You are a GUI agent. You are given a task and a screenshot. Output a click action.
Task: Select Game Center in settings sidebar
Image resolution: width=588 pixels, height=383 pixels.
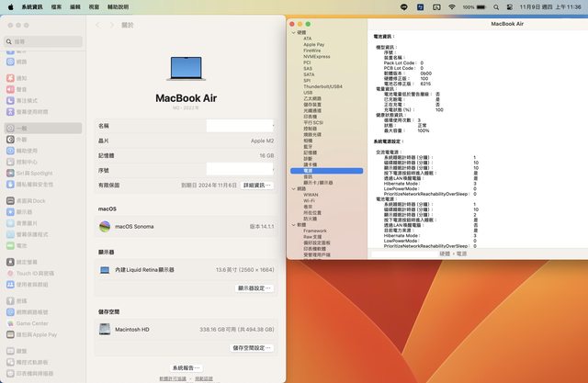[x=31, y=323]
